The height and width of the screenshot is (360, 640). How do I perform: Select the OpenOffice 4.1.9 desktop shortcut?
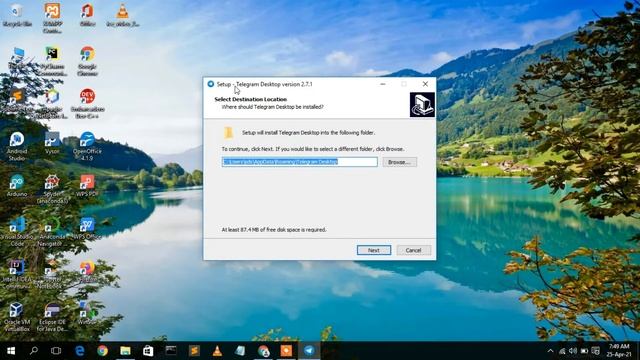(x=87, y=146)
